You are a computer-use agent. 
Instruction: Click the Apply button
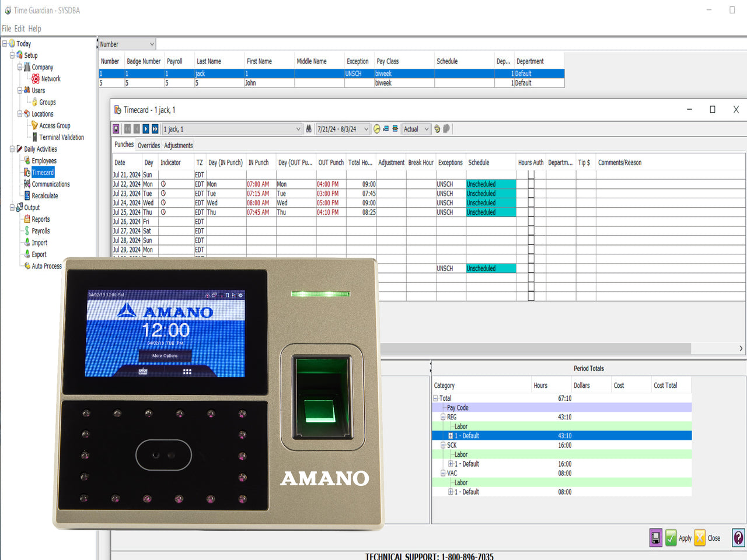[679, 538]
